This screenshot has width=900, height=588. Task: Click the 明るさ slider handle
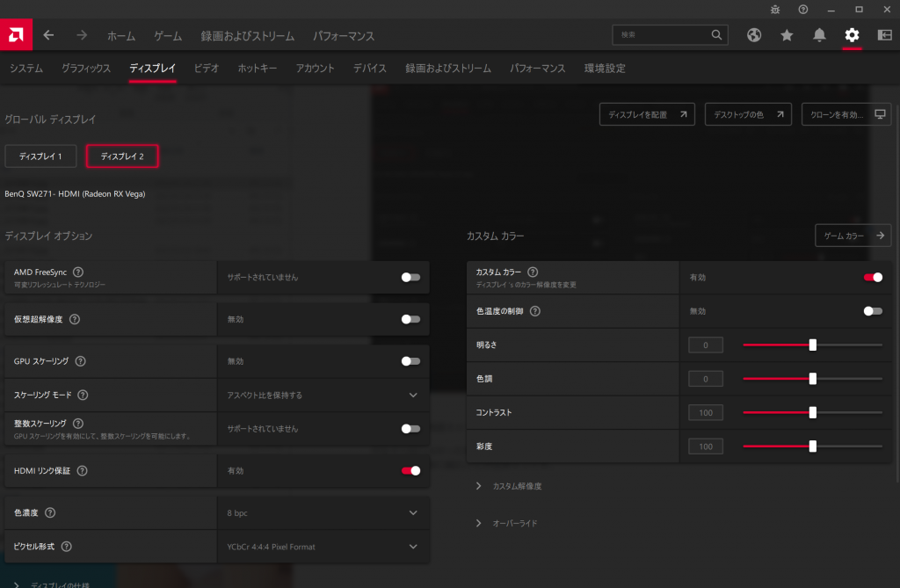pyautogui.click(x=812, y=345)
